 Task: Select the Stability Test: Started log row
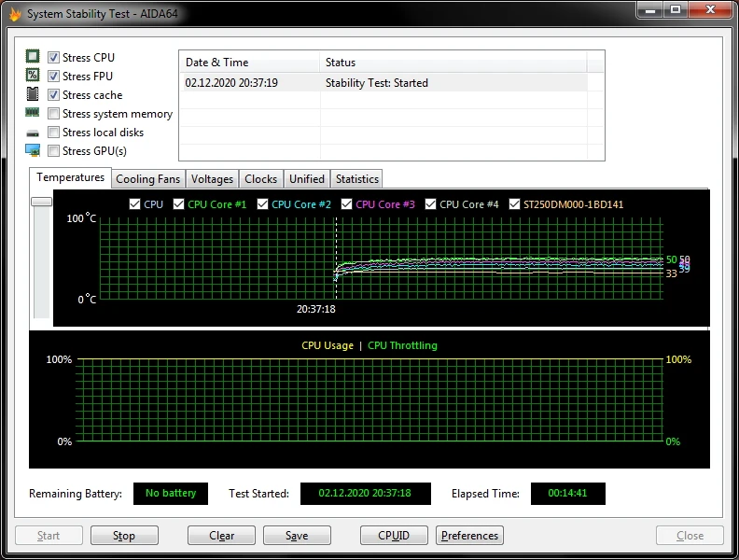click(x=383, y=83)
